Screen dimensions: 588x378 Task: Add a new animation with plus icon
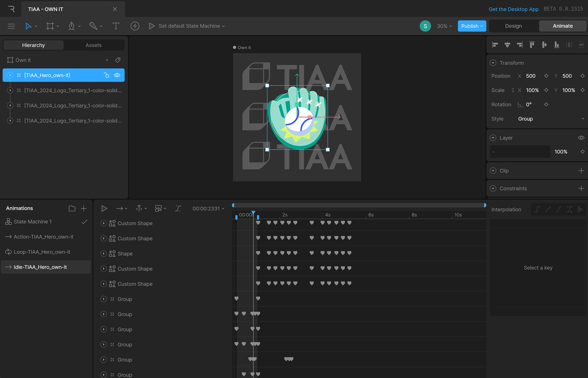(84, 208)
